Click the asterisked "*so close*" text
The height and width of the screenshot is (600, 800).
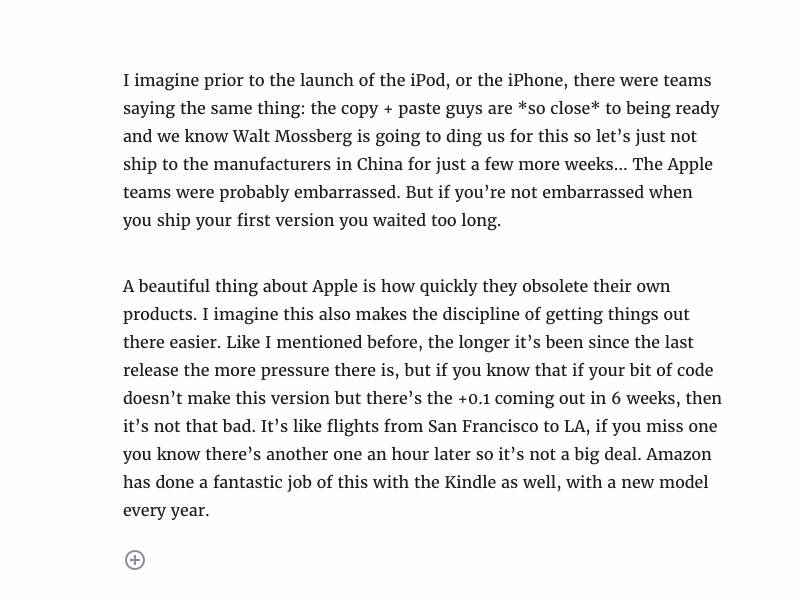click(559, 108)
